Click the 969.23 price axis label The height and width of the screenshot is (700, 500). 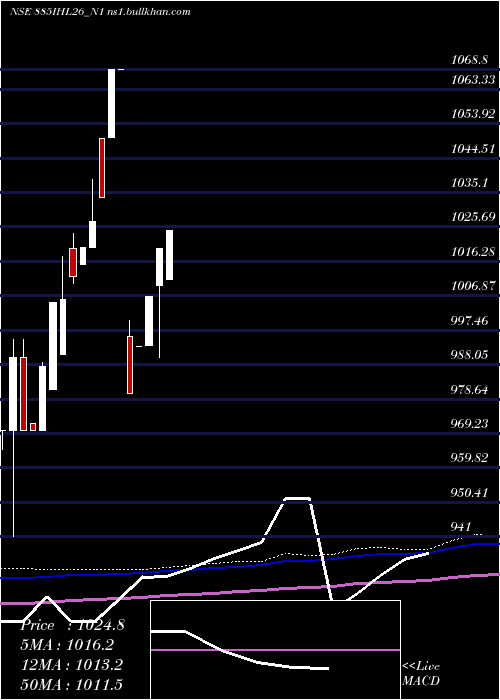tap(469, 423)
